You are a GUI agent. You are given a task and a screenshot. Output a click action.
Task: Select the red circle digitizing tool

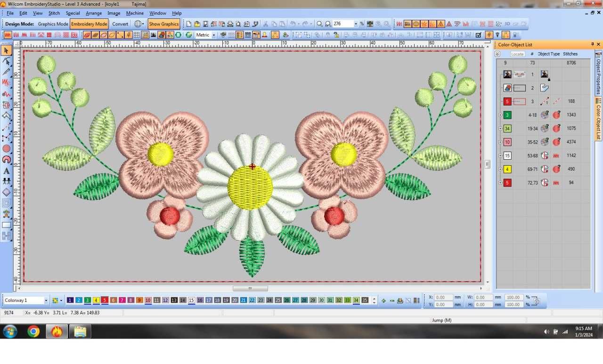pyautogui.click(x=6, y=148)
